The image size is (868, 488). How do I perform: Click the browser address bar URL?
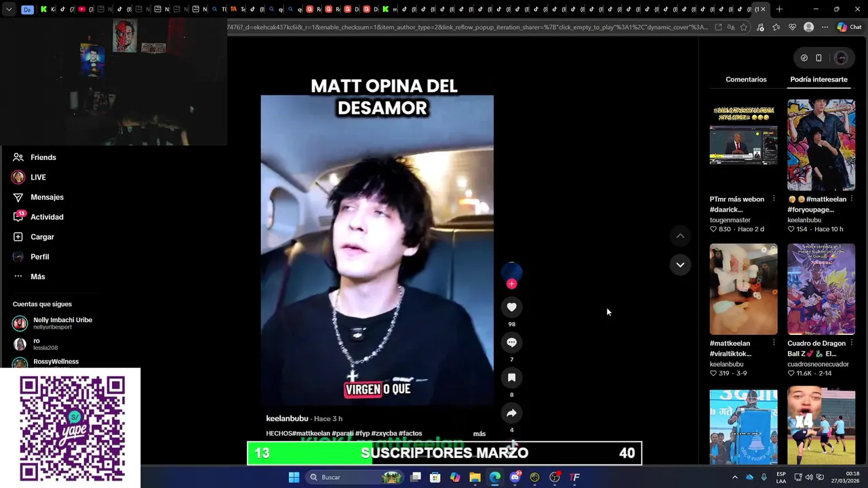coord(468,27)
